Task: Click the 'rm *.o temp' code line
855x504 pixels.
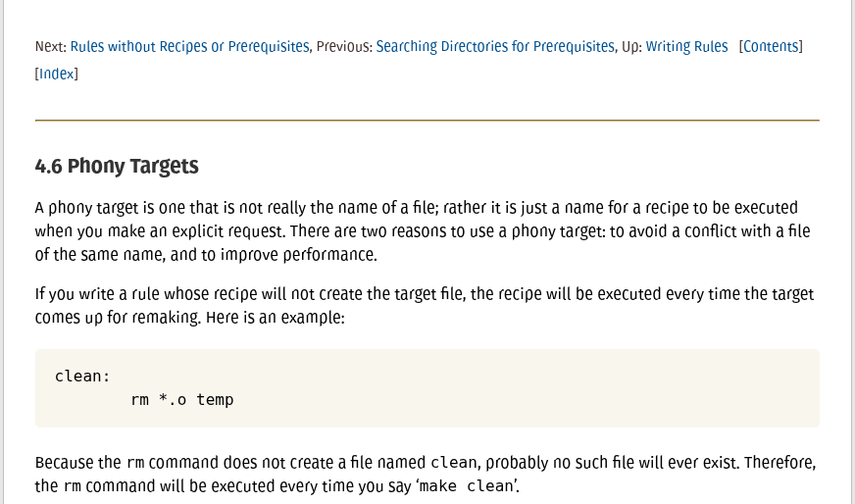Action: [182, 400]
